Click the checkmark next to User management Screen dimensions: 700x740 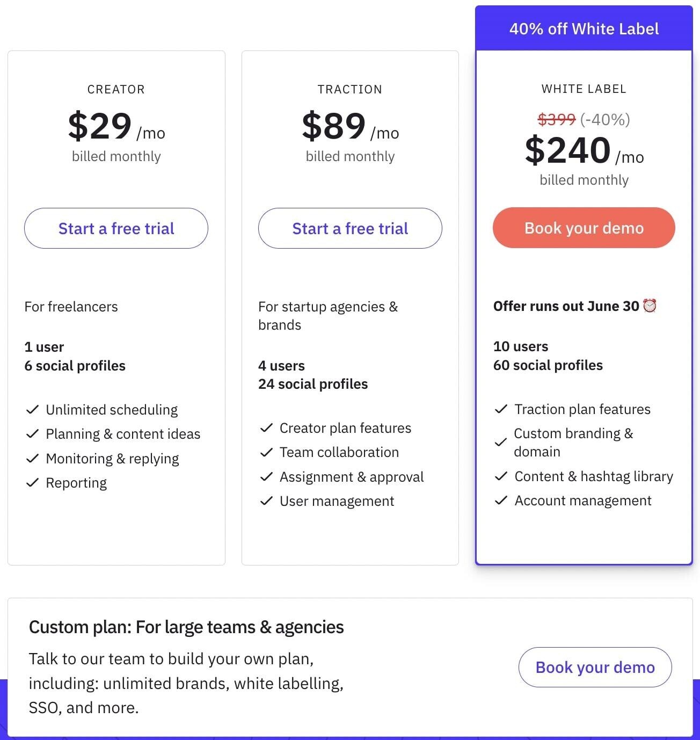coord(267,501)
